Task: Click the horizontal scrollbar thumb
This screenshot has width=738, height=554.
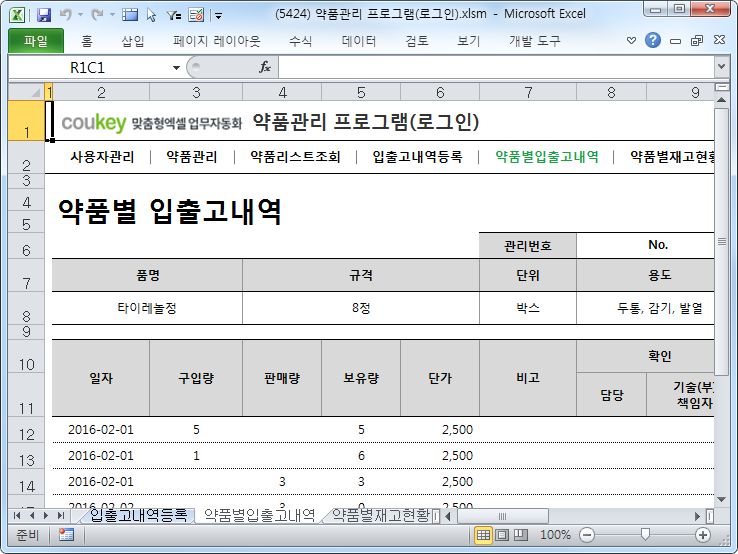Action: pos(502,516)
